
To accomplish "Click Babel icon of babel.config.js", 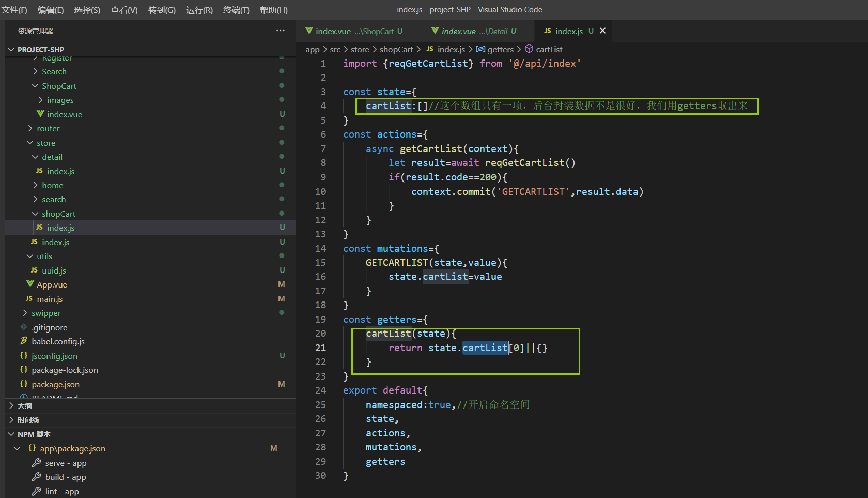I will click(24, 341).
